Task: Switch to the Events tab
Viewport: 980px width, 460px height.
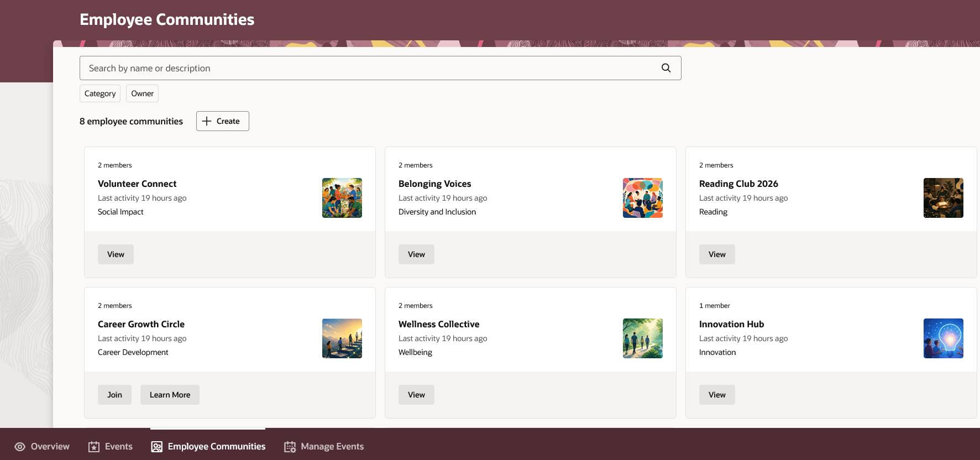Action: 111,447
